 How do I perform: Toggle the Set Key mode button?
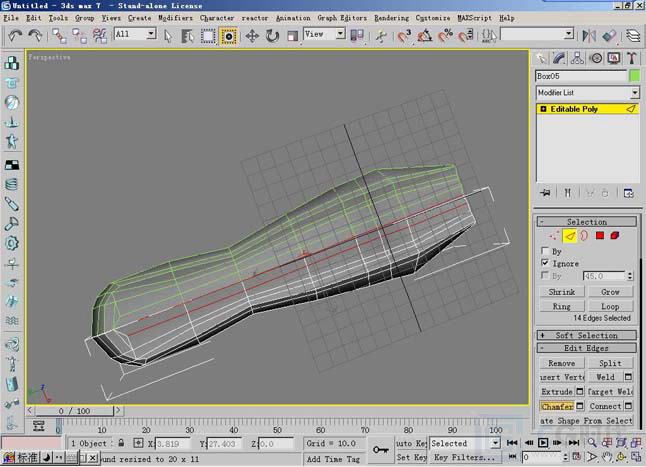pos(410,457)
